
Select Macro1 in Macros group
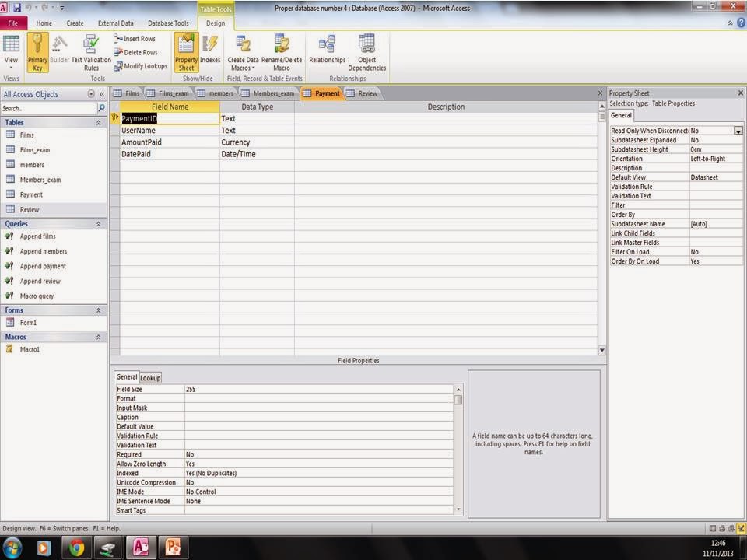[x=30, y=349]
